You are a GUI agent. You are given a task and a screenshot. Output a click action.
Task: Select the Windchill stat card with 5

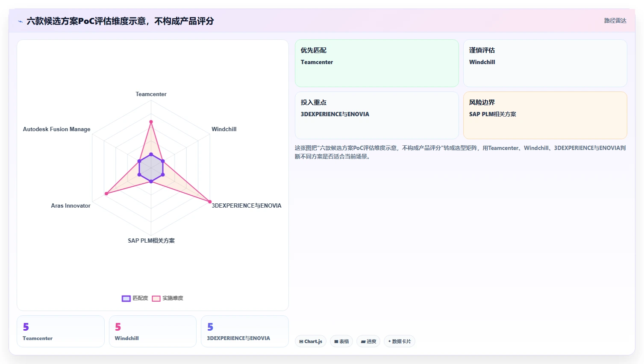tap(153, 332)
